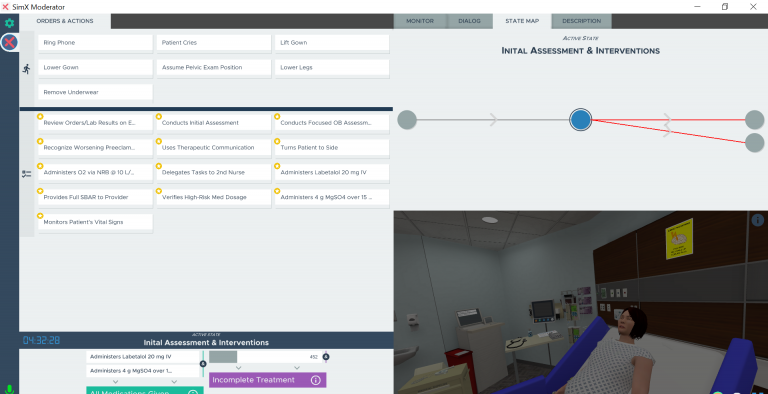Open the Description tab
768x394 pixels.
581,21
